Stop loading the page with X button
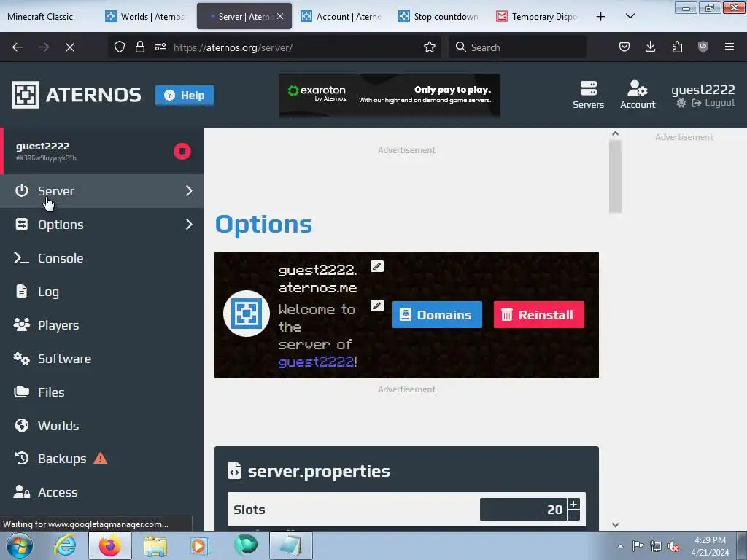 pyautogui.click(x=70, y=47)
